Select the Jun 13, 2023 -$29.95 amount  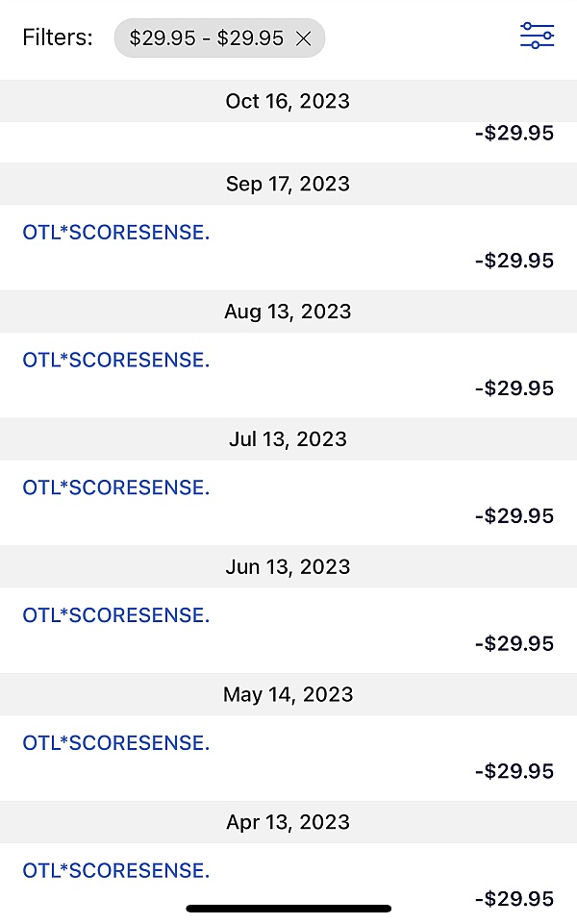514,644
